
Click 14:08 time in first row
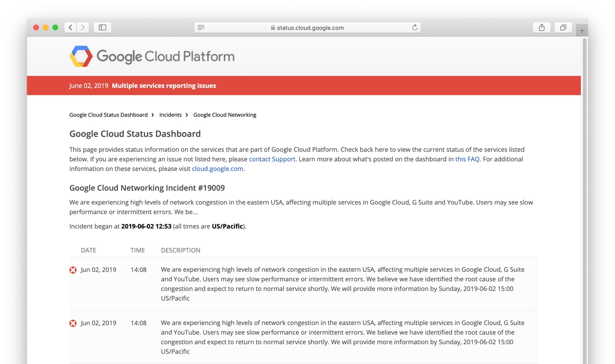tap(138, 269)
